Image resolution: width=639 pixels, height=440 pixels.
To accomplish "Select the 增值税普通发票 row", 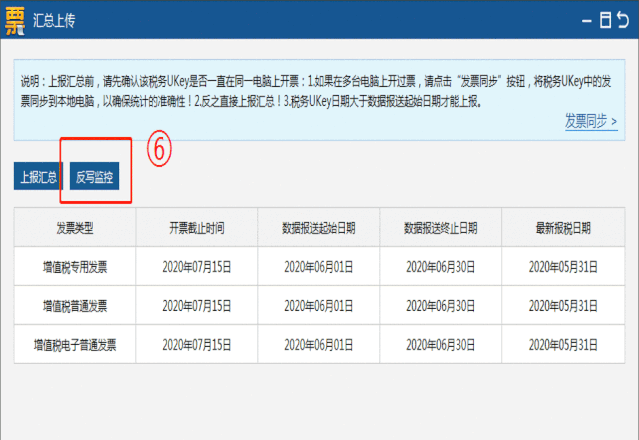I will pyautogui.click(x=75, y=305).
